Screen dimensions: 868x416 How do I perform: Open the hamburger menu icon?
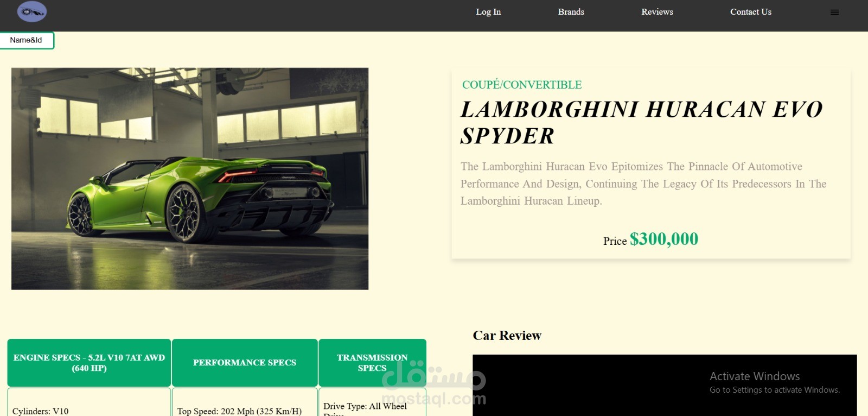pos(834,12)
